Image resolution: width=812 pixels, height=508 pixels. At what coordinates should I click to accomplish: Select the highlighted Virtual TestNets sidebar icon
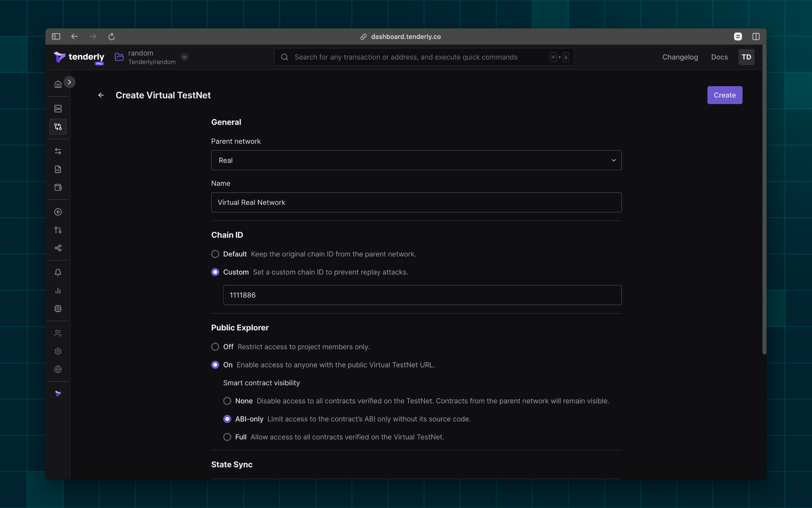(x=58, y=126)
